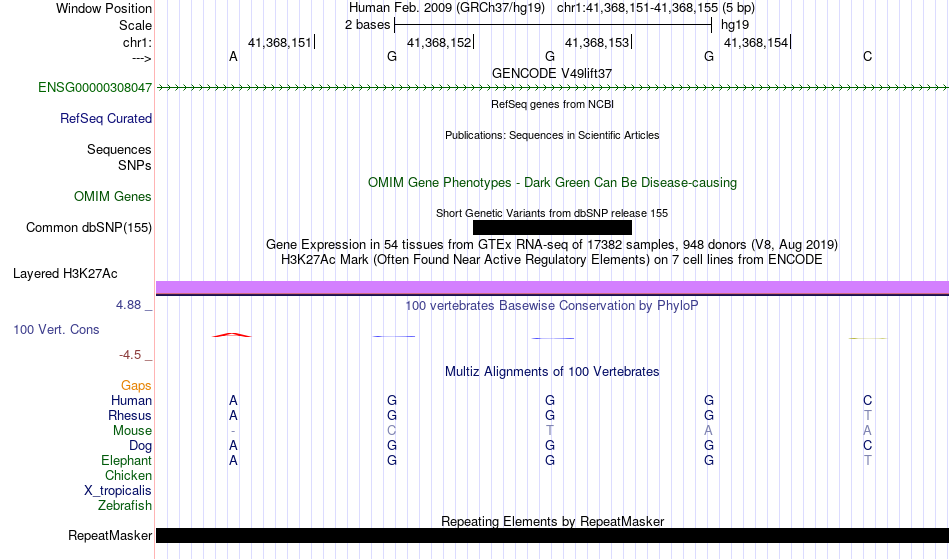Image resolution: width=950 pixels, height=559 pixels.
Task: Click the Zebrafish alignment row label
Action: pyautogui.click(x=125, y=505)
